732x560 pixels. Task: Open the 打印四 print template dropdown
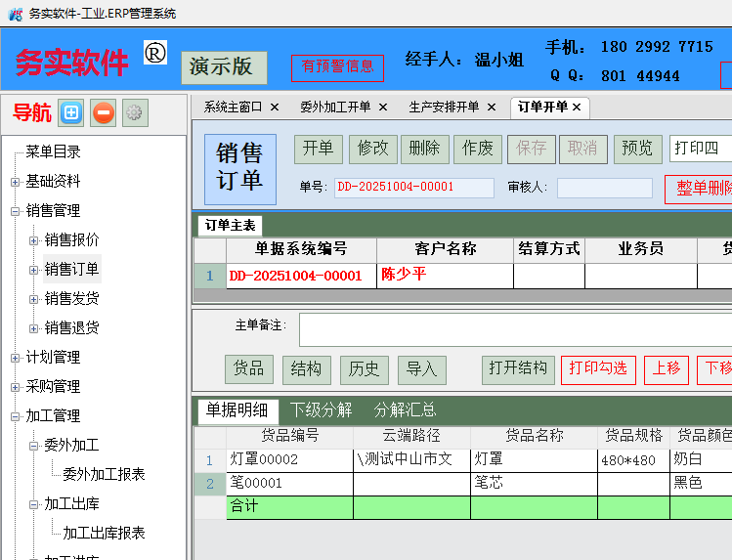click(x=700, y=149)
